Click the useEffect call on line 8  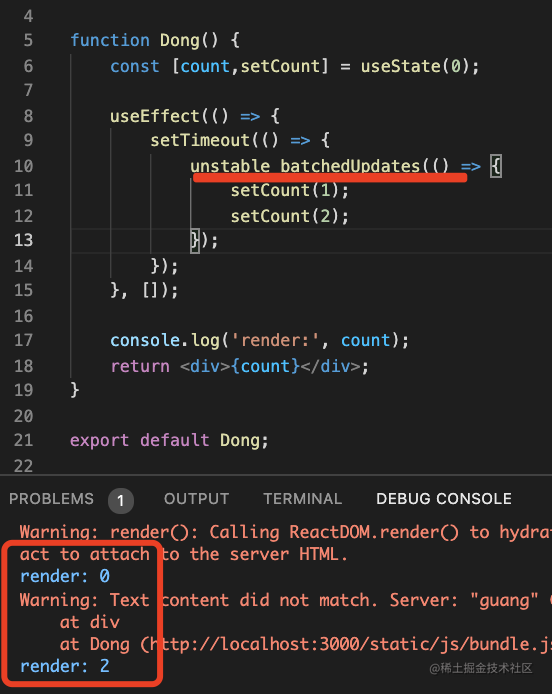[x=154, y=116]
